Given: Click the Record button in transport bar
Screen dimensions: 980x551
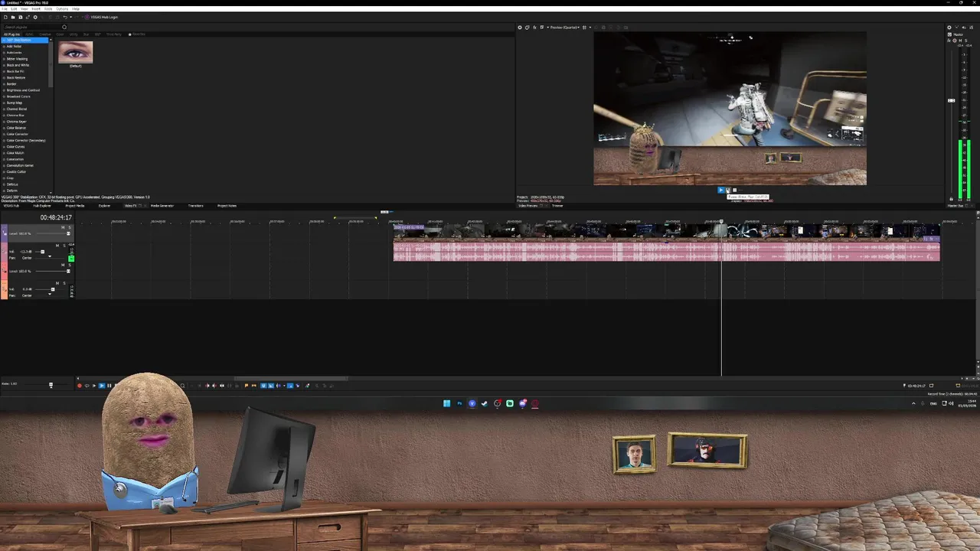Looking at the screenshot, I should tap(80, 386).
